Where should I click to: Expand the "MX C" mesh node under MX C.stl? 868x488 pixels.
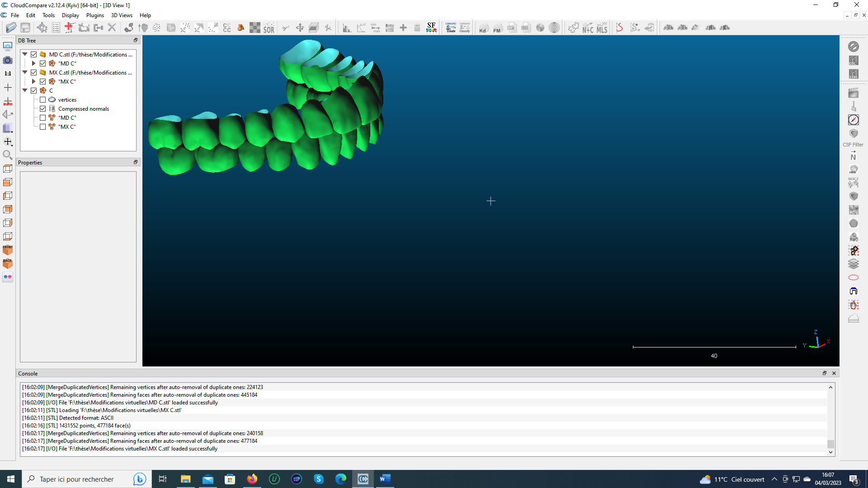(x=34, y=81)
